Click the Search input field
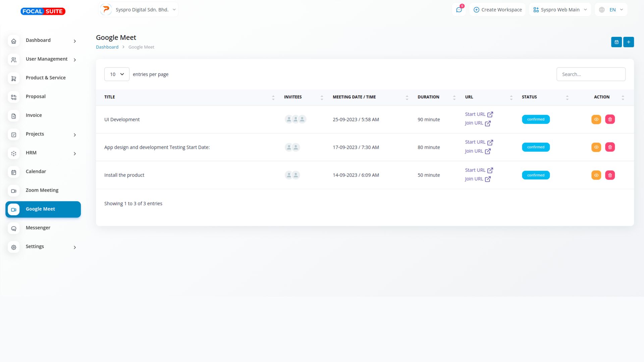The image size is (644, 362). click(591, 74)
